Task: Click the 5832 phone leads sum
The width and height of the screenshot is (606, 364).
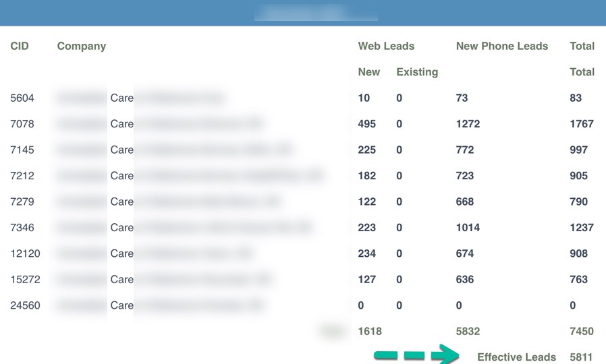Action: tap(469, 332)
